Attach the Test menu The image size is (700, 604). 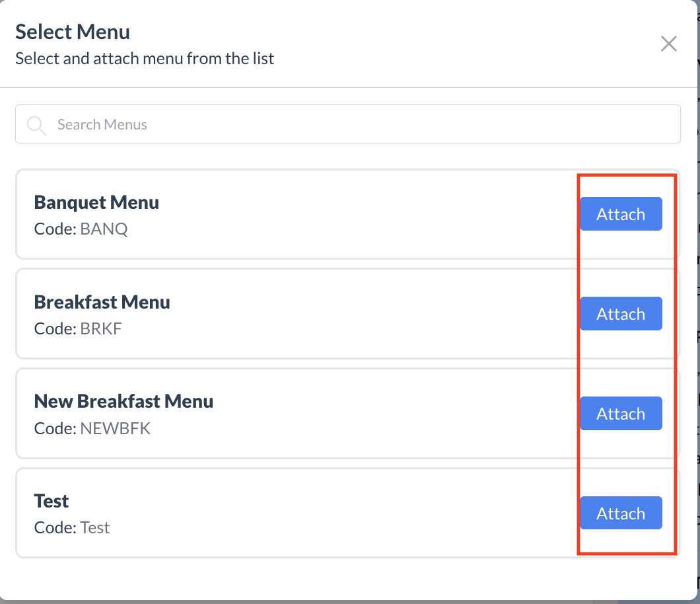(621, 513)
